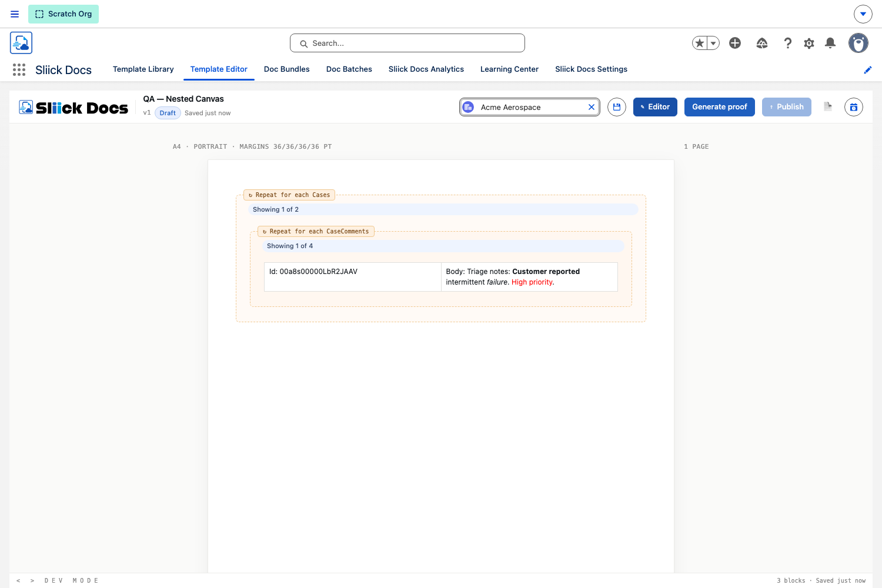Click the Body: Triage notes cell
Image resolution: width=882 pixels, height=588 pixels.
(x=529, y=277)
